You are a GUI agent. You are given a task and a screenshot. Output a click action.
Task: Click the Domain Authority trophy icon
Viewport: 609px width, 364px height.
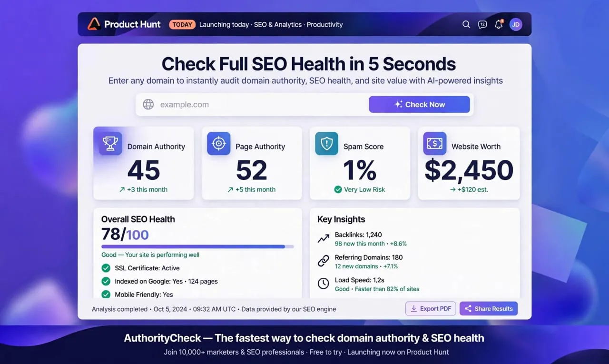point(110,144)
